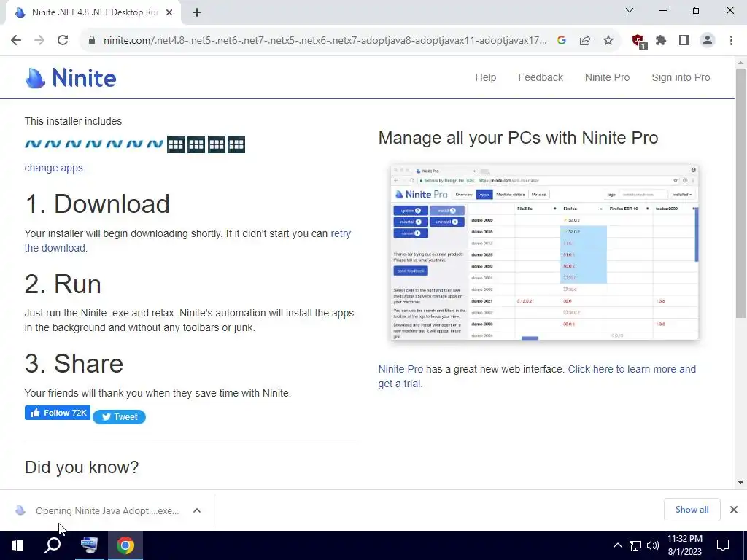Viewport: 747px width, 560px height.
Task: Click the change apps link
Action: point(54,168)
